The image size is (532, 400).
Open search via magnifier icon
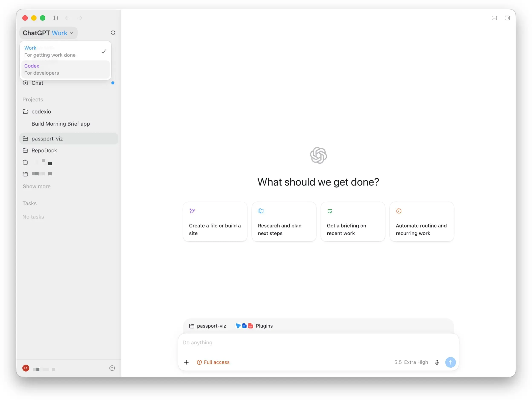pos(113,33)
